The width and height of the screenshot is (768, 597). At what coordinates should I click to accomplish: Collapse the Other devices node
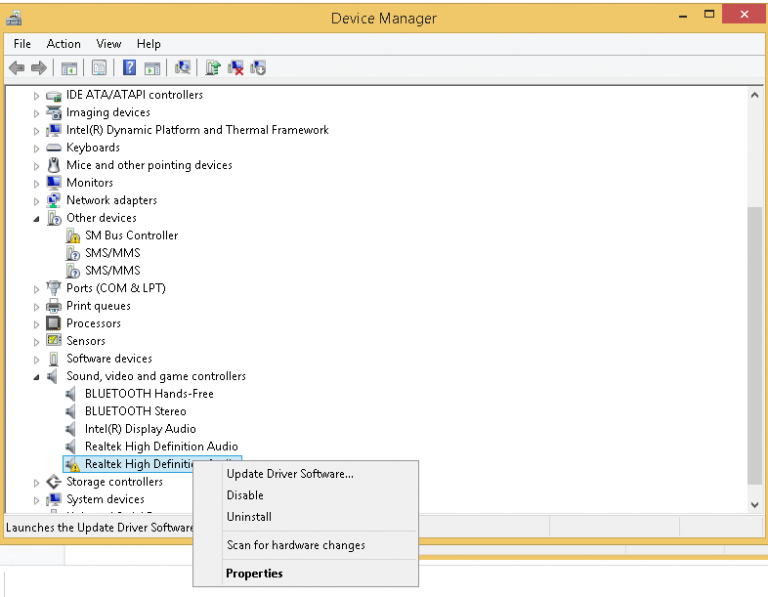point(36,219)
